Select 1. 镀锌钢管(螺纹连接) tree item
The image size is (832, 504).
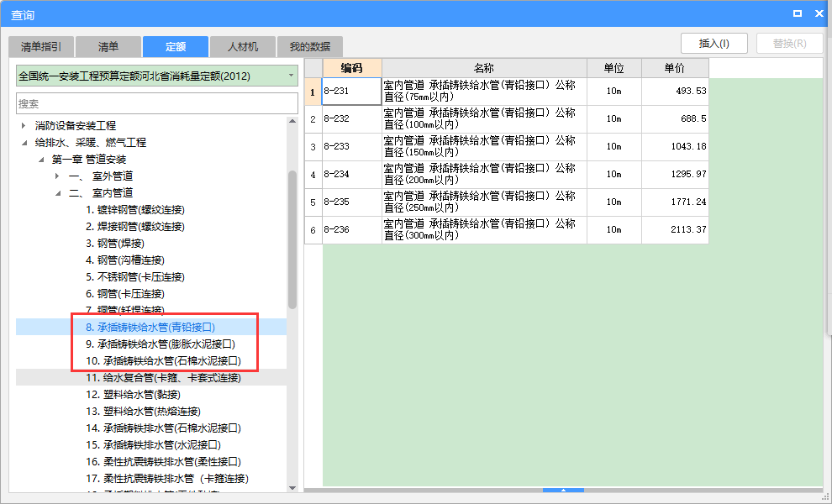click(135, 210)
